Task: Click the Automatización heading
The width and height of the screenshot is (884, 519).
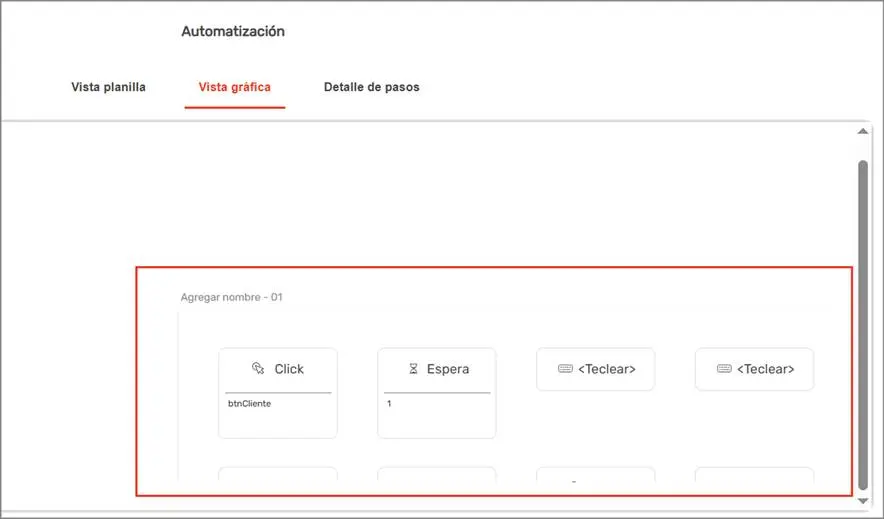Action: (233, 31)
